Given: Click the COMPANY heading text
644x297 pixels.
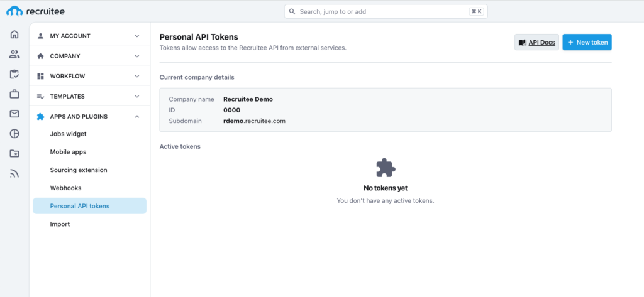Looking at the screenshot, I should click(x=65, y=57).
